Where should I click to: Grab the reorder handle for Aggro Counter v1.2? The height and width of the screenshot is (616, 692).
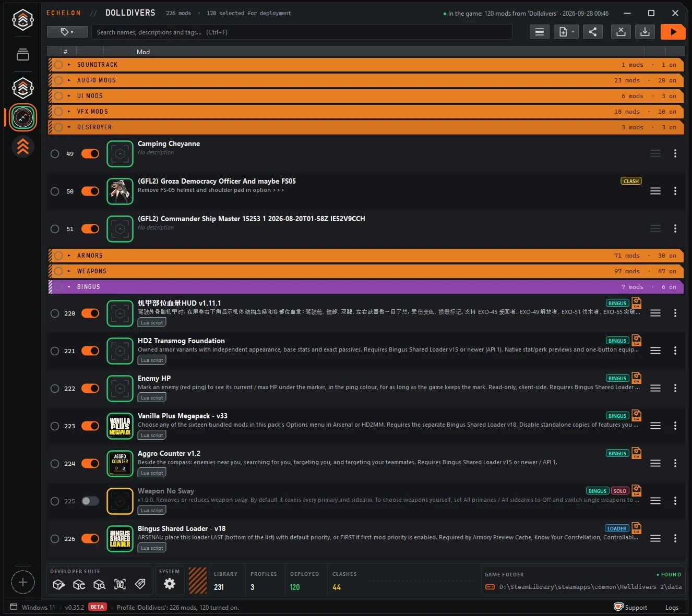click(655, 463)
